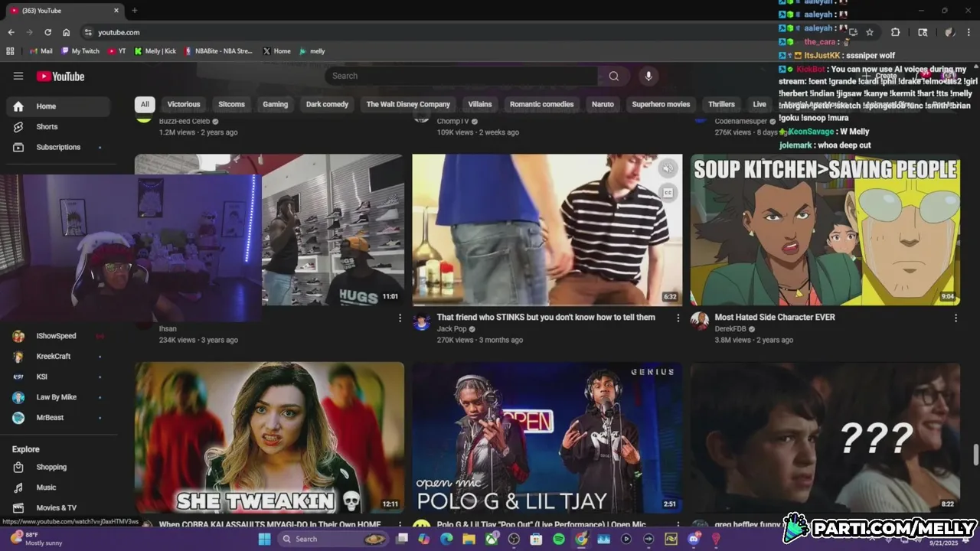This screenshot has height=551, width=980.
Task: Open Movies & TV under Explore
Action: point(58,507)
